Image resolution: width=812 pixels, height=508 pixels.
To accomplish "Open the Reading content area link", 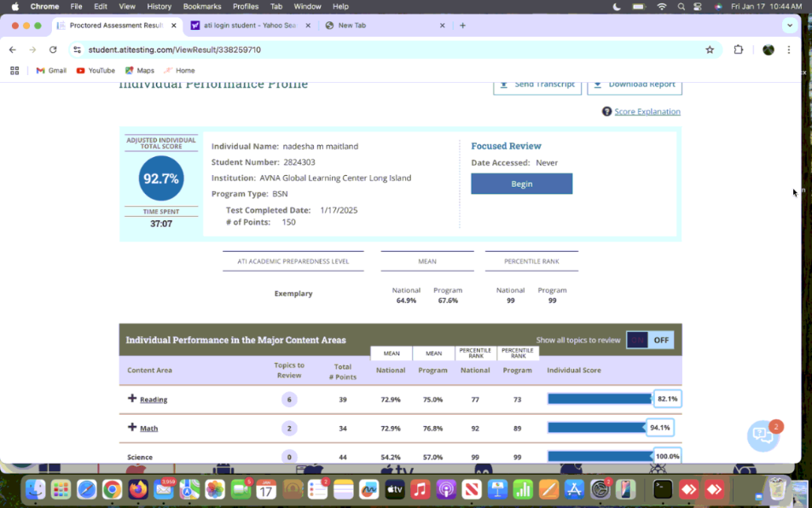I will coord(154,400).
